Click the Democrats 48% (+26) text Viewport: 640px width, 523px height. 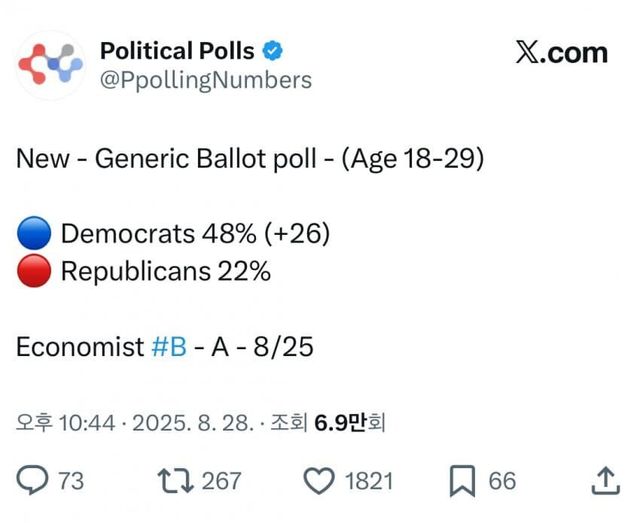click(x=195, y=234)
